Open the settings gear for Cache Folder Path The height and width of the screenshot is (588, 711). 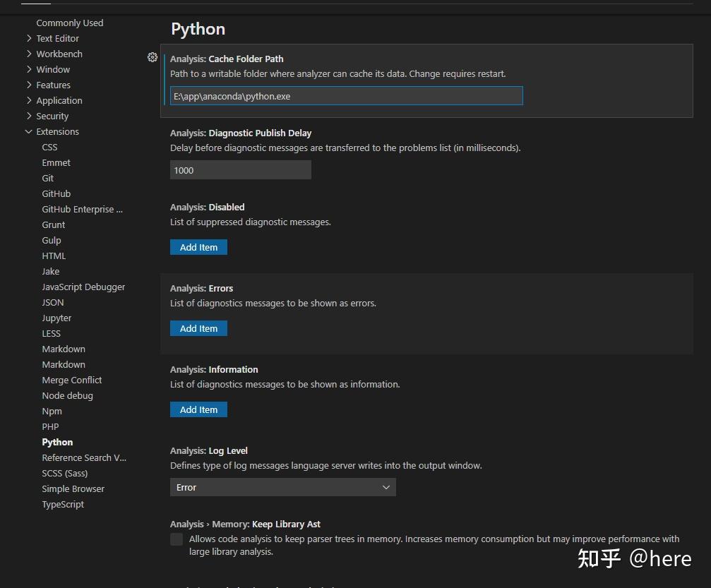(153, 57)
